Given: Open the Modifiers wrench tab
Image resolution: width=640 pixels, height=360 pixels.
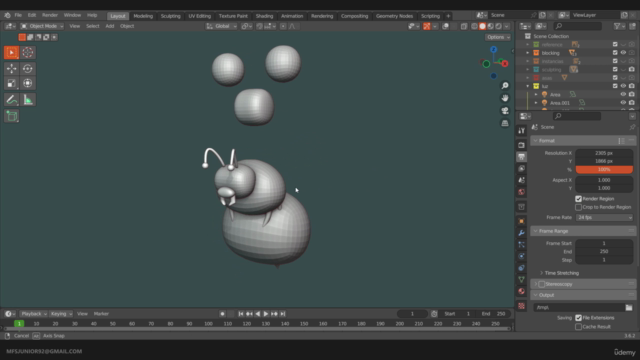Looking at the screenshot, I should coord(521,233).
